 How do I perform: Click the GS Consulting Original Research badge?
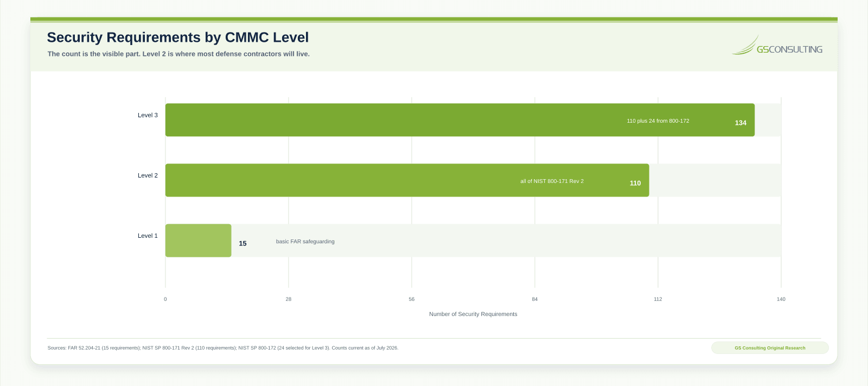[770, 348]
